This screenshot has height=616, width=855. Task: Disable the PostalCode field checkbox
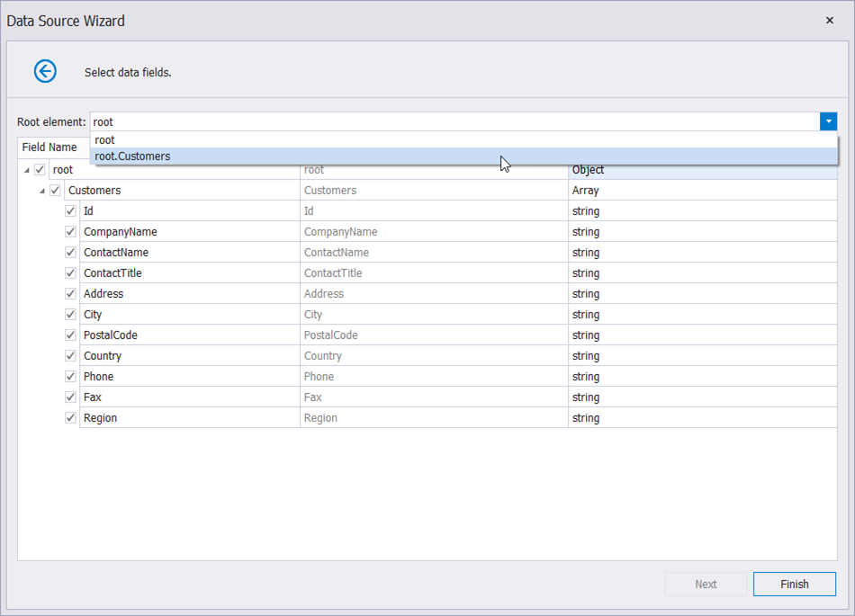point(70,335)
